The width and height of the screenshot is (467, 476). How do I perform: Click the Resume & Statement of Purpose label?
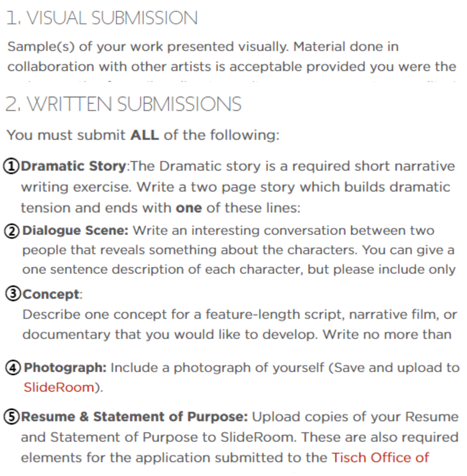click(x=134, y=417)
